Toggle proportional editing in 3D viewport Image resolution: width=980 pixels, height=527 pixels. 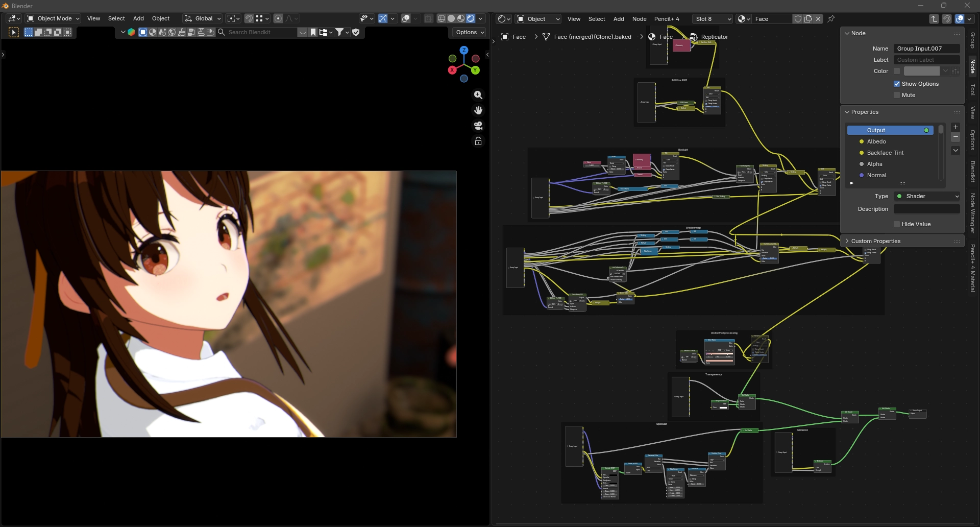pos(278,18)
